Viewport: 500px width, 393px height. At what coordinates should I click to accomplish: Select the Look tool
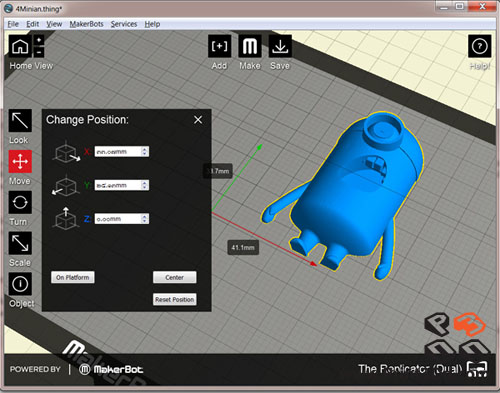[x=20, y=121]
